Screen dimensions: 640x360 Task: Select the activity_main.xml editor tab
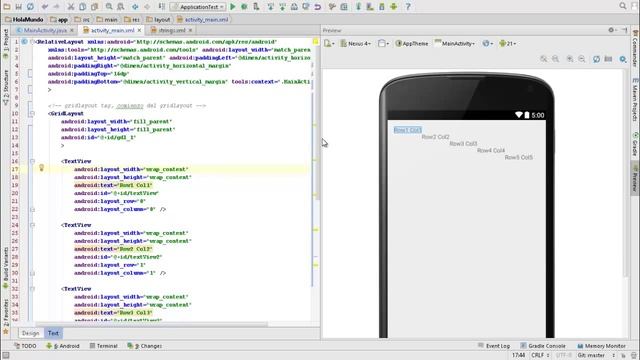click(112, 30)
